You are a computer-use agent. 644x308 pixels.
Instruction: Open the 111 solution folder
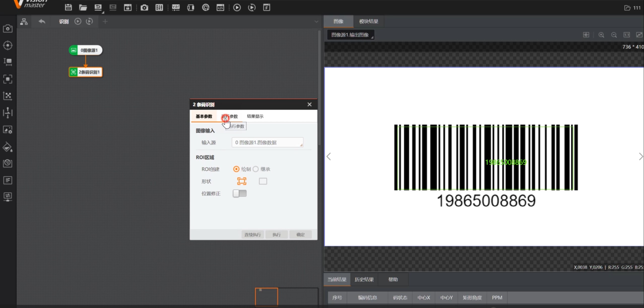click(632, 8)
